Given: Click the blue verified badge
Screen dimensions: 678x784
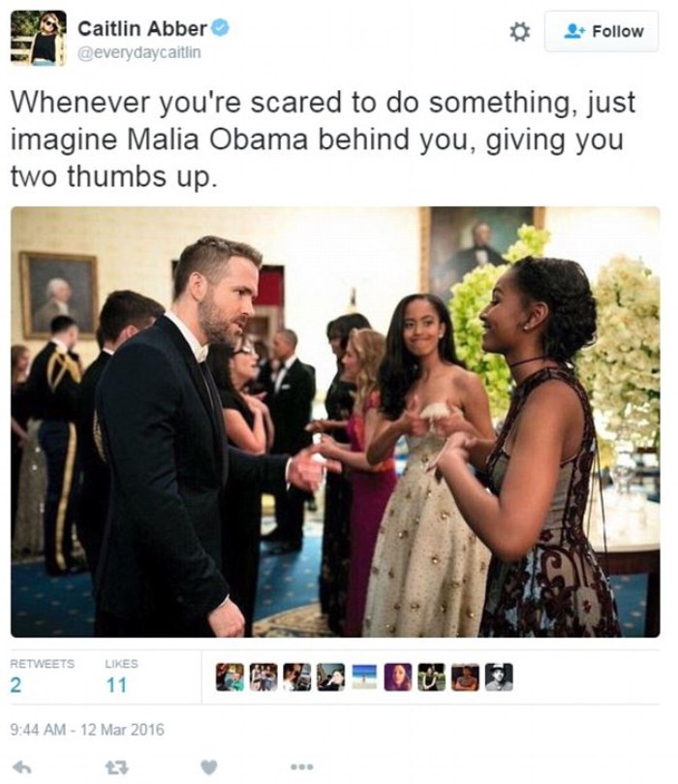Looking at the screenshot, I should pyautogui.click(x=220, y=28).
